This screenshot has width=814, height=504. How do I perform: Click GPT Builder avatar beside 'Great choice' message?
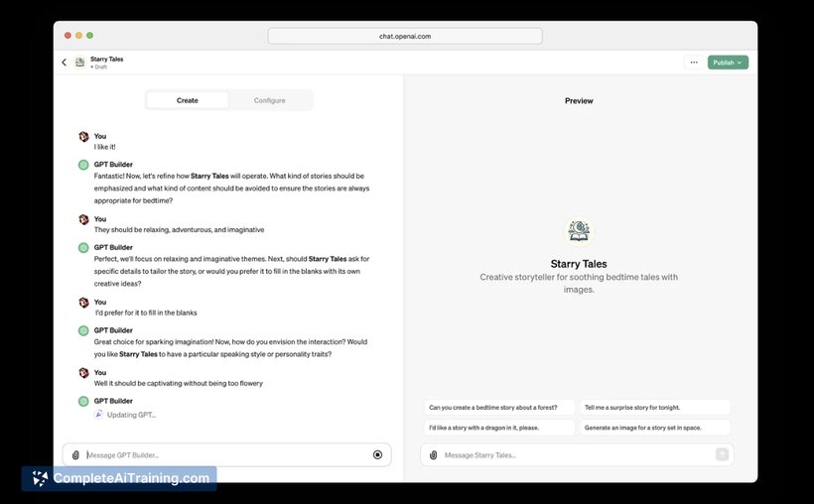click(x=83, y=330)
